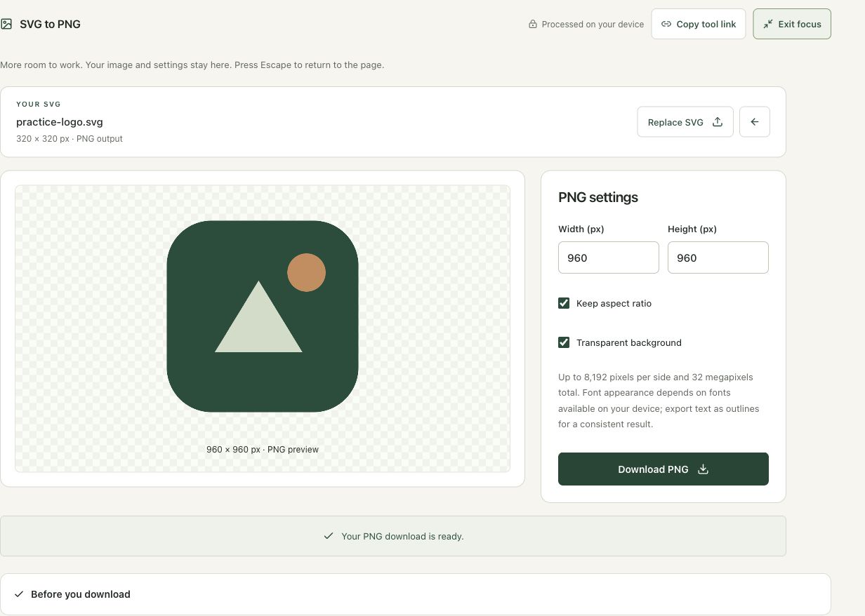Click Exit focus button
Viewport: 865px width, 616px height.
click(x=792, y=24)
